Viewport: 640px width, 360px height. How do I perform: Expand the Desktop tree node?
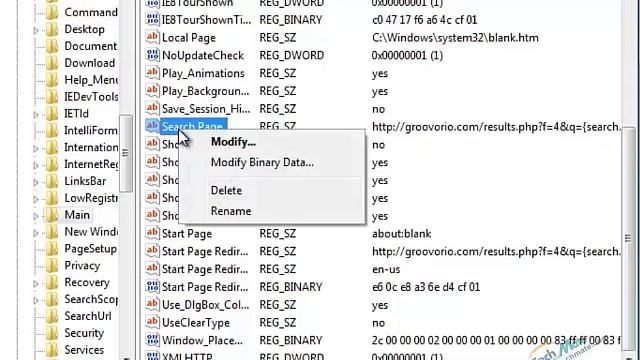36,30
